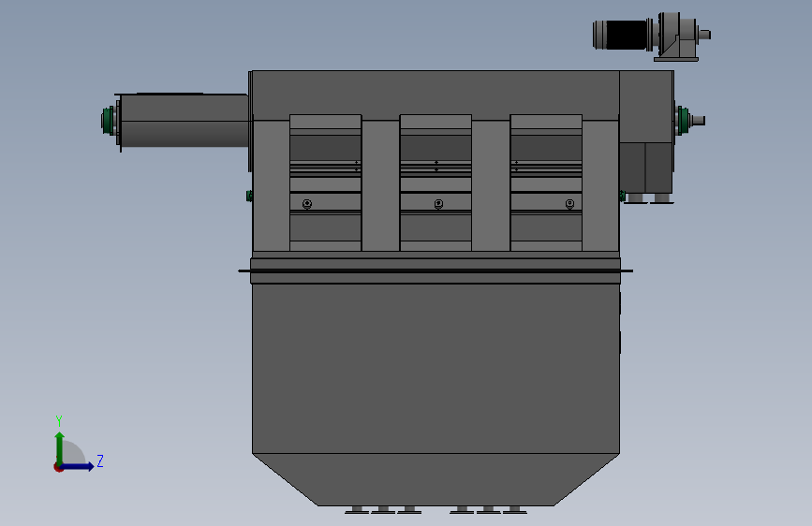Click the green Y axis arrow of the triad
This screenshot has height=526, width=812.
tap(60, 448)
